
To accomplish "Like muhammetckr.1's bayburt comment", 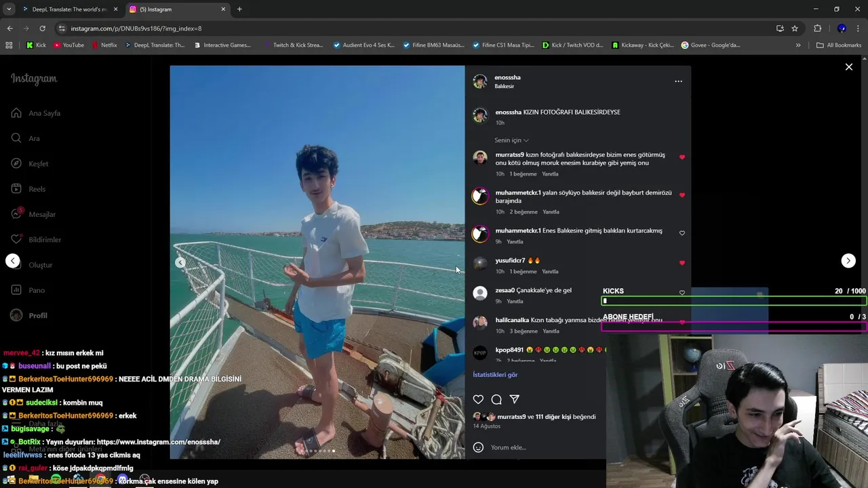I will 682,195.
